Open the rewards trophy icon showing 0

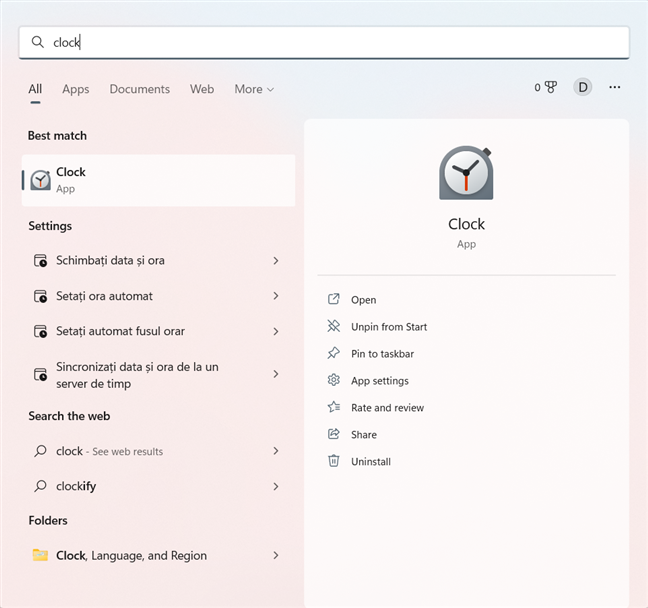tap(546, 87)
